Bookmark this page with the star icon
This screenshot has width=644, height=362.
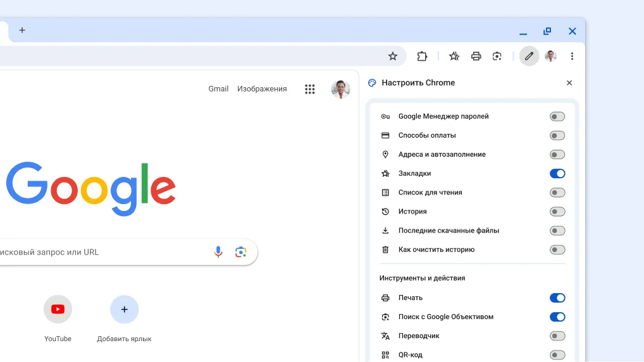pyautogui.click(x=393, y=56)
